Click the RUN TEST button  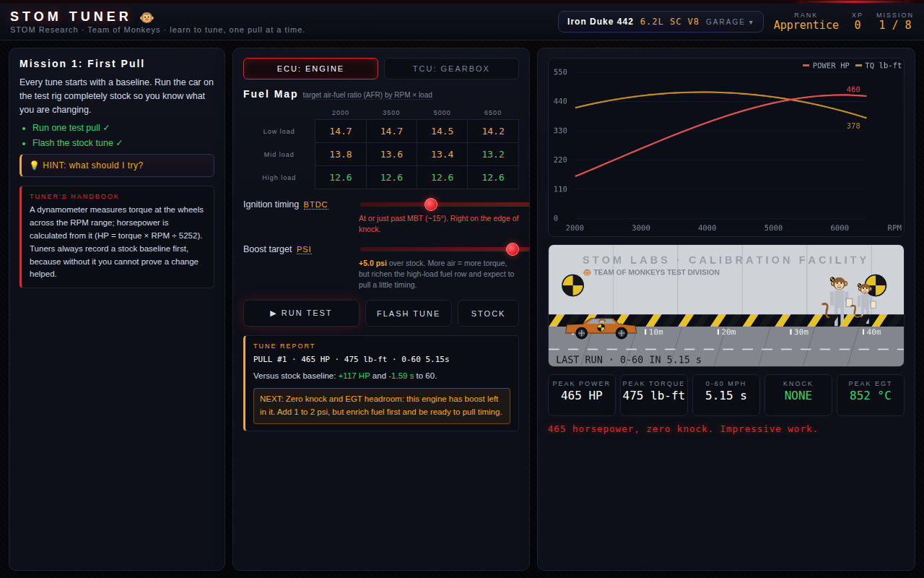point(301,313)
